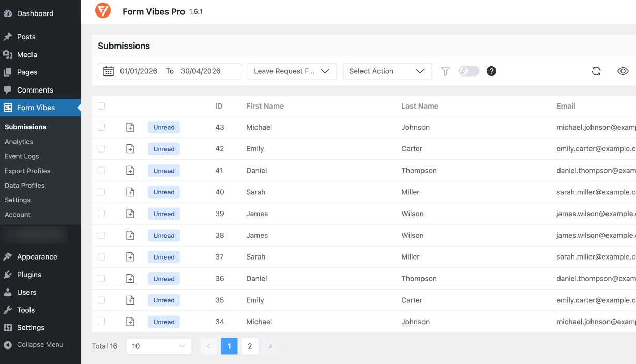Image resolution: width=636 pixels, height=364 pixels.
Task: Open the rows-per-page dropdown showing 10
Action: [159, 346]
